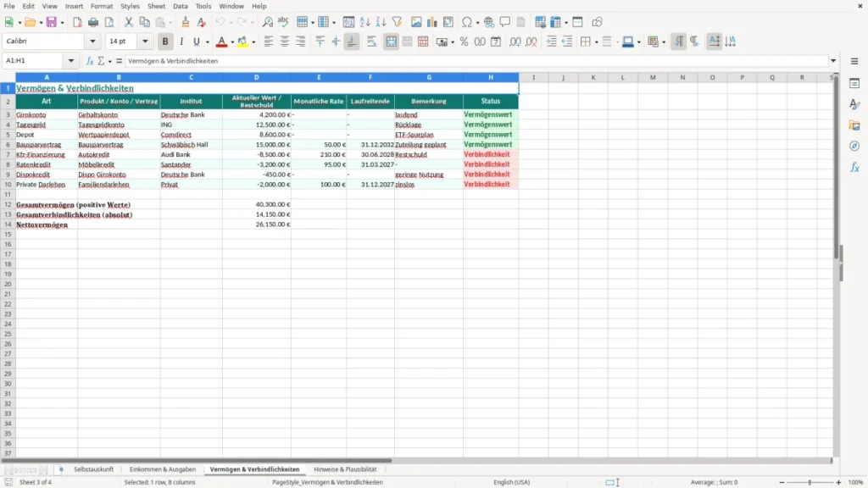Click the Merge and center cells icon
868x488 pixels.
tap(392, 42)
